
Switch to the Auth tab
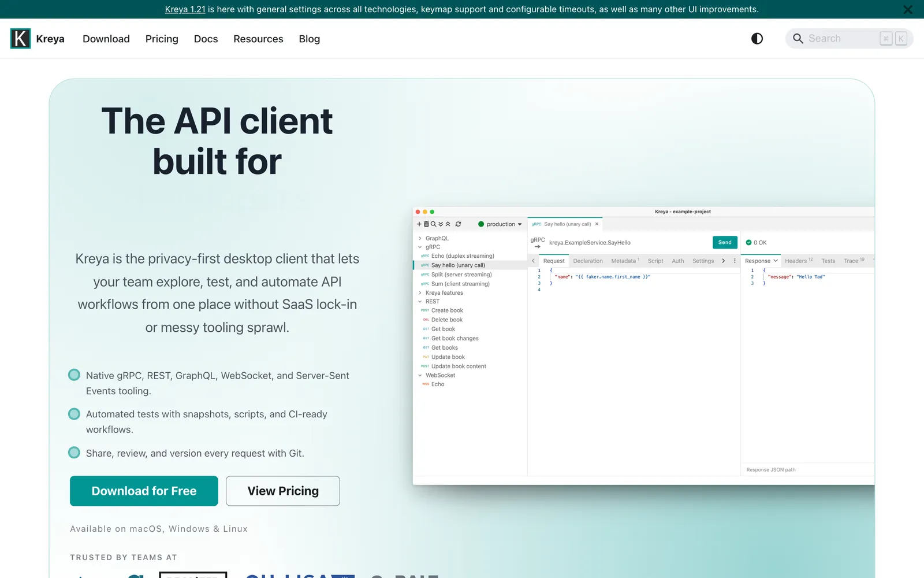tap(678, 261)
